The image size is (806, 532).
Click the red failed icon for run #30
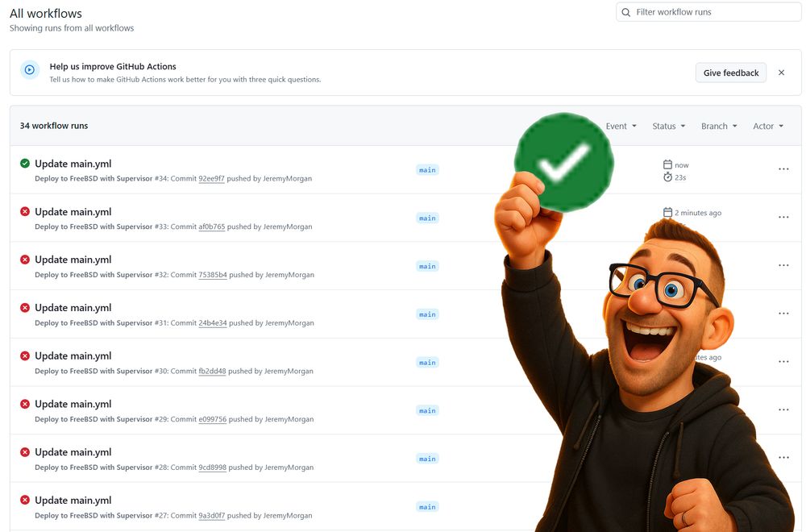coord(25,355)
